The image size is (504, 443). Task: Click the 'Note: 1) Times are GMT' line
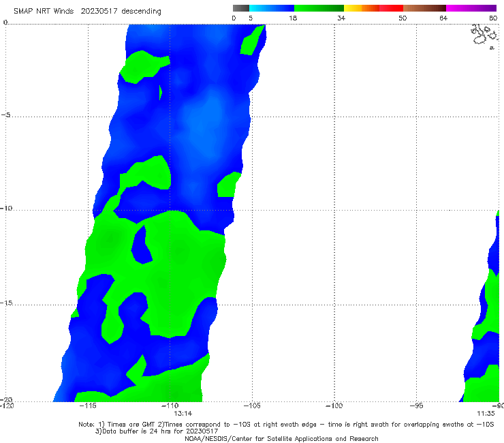[x=286, y=425]
